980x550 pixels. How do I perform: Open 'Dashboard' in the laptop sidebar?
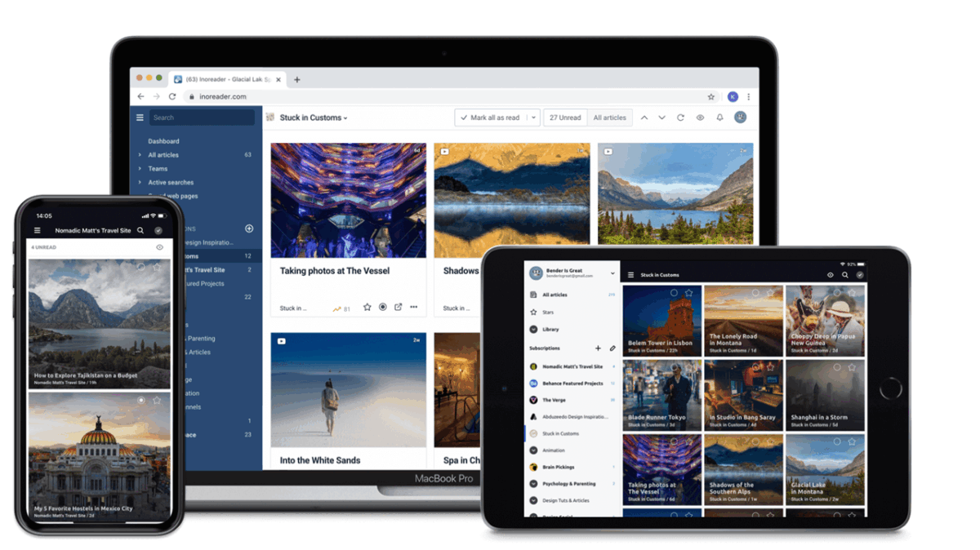[x=163, y=141]
